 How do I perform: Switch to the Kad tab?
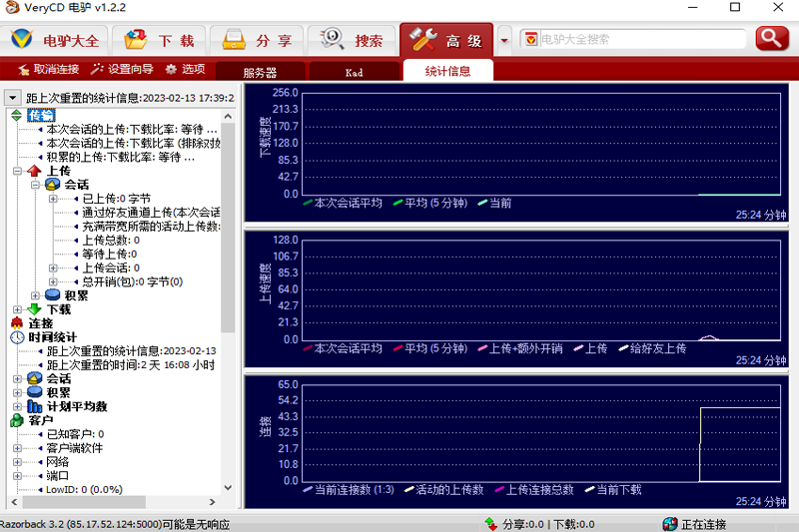coord(354,72)
